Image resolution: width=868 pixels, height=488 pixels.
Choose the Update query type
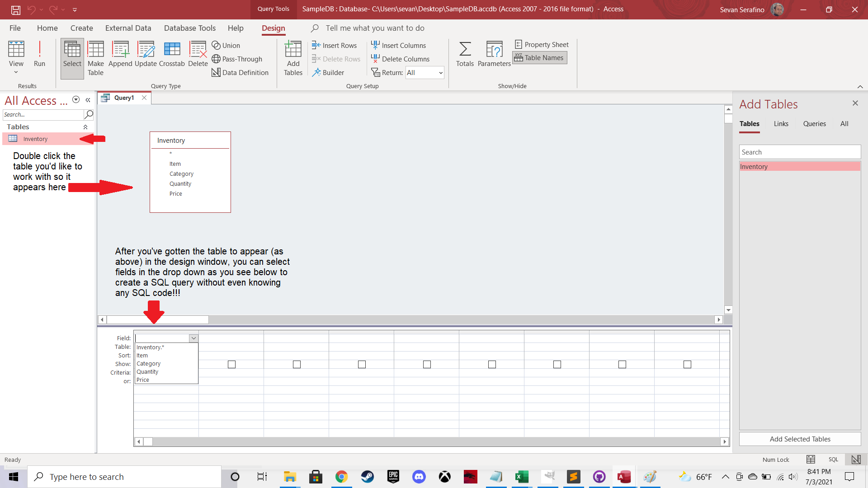point(146,54)
